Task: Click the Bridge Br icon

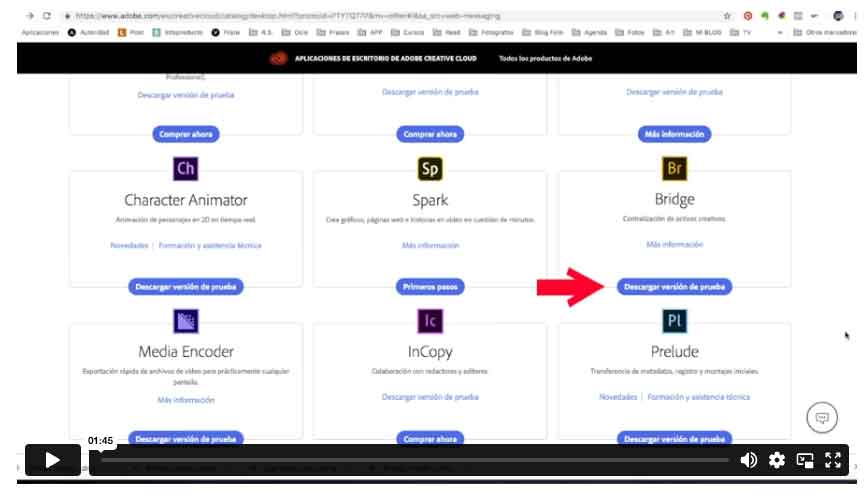Action: 674,168
